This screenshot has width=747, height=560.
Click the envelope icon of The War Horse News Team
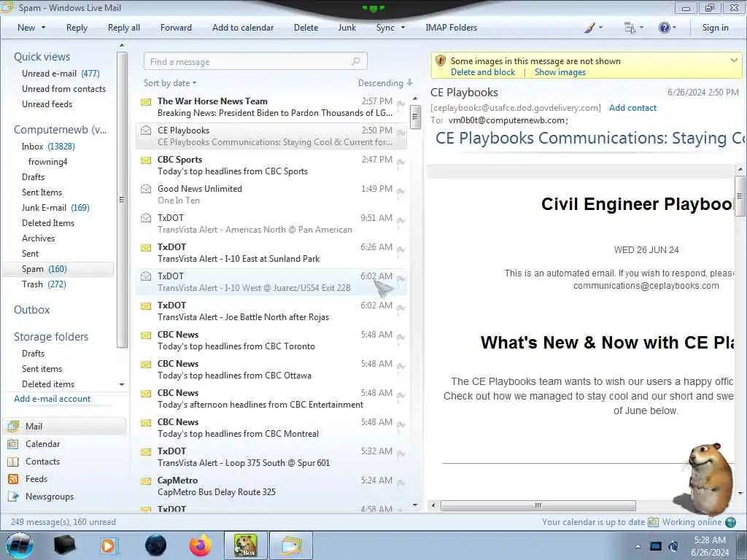click(146, 101)
